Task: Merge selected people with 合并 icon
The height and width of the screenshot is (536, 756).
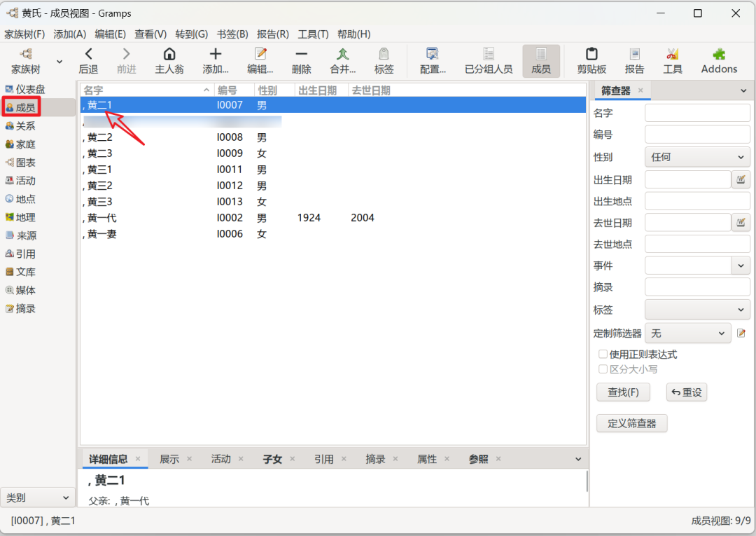Action: click(342, 60)
